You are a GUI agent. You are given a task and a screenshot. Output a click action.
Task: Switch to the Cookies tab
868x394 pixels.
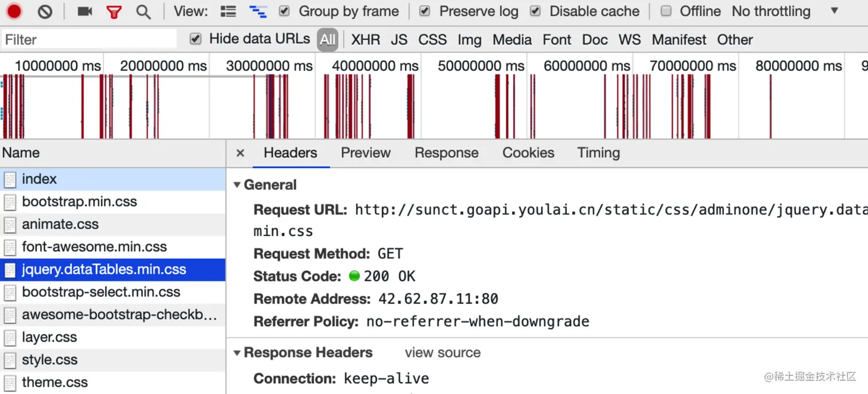point(528,153)
